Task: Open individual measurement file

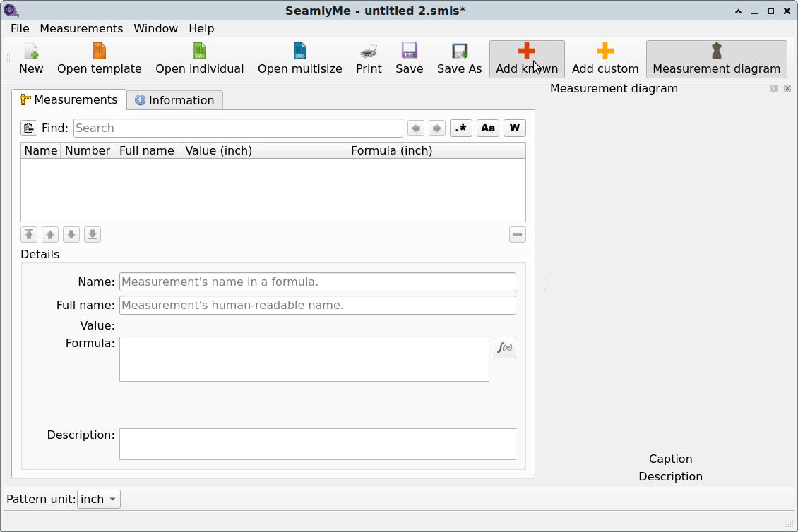Action: pyautogui.click(x=199, y=59)
